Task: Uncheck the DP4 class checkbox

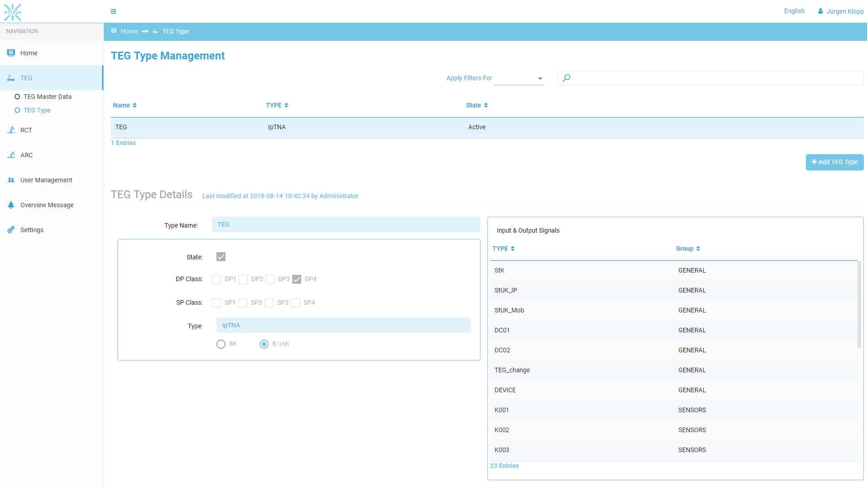Action: click(297, 279)
